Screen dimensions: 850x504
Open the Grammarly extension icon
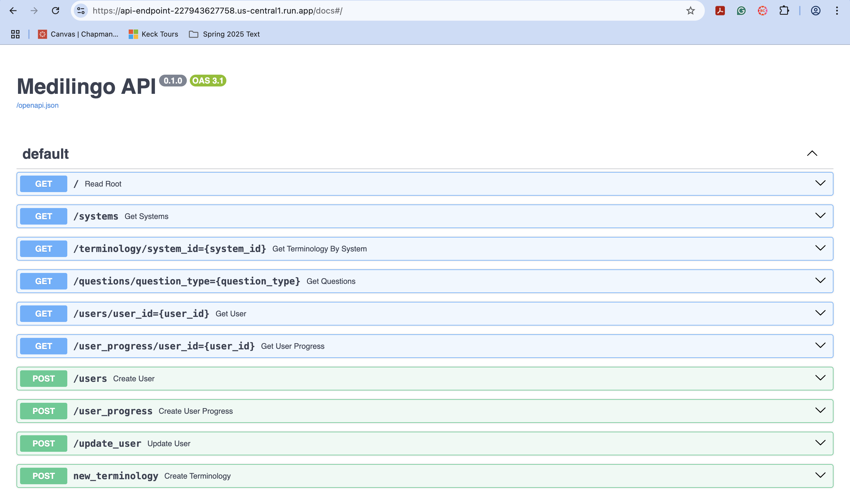[741, 11]
